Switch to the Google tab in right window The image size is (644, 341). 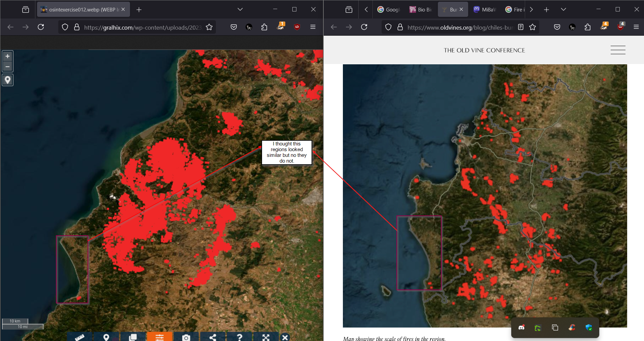pos(389,9)
